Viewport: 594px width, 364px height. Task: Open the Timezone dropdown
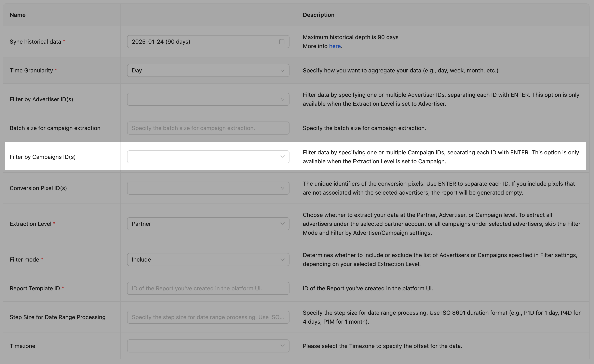[x=203, y=346]
